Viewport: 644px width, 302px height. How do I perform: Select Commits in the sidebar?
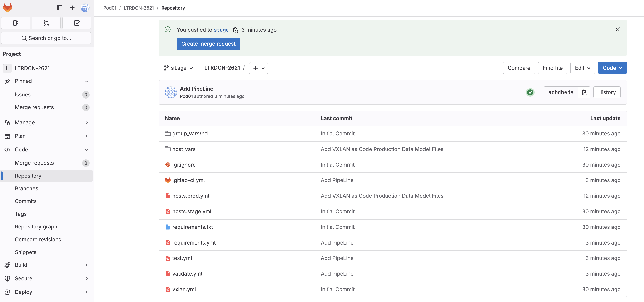coord(26,201)
